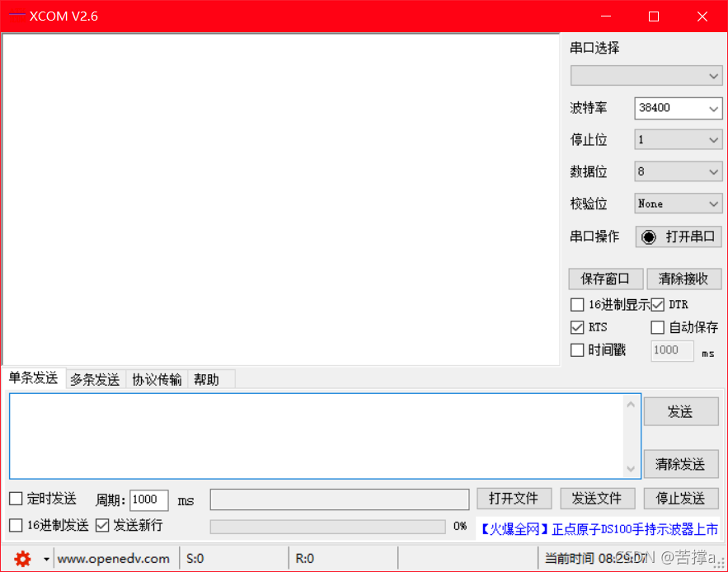Click the send box scroll up arrow
The image size is (728, 572).
click(x=631, y=405)
